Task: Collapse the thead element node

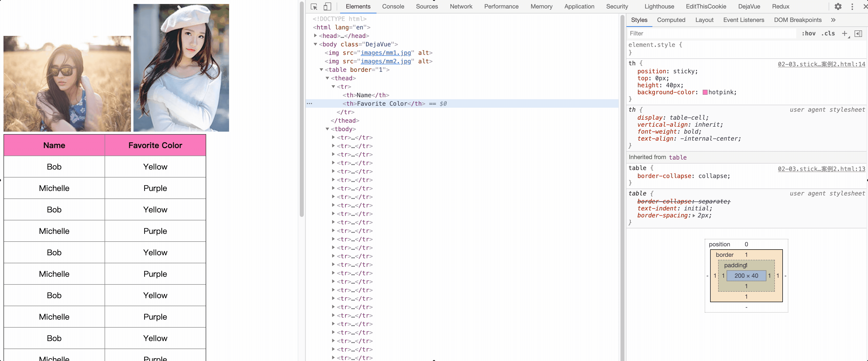Action: pos(327,78)
